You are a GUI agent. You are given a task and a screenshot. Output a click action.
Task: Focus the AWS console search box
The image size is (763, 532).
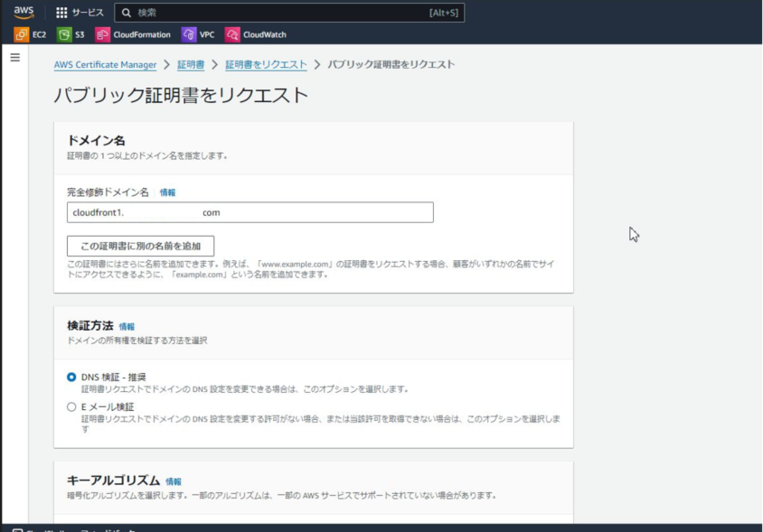(x=289, y=13)
